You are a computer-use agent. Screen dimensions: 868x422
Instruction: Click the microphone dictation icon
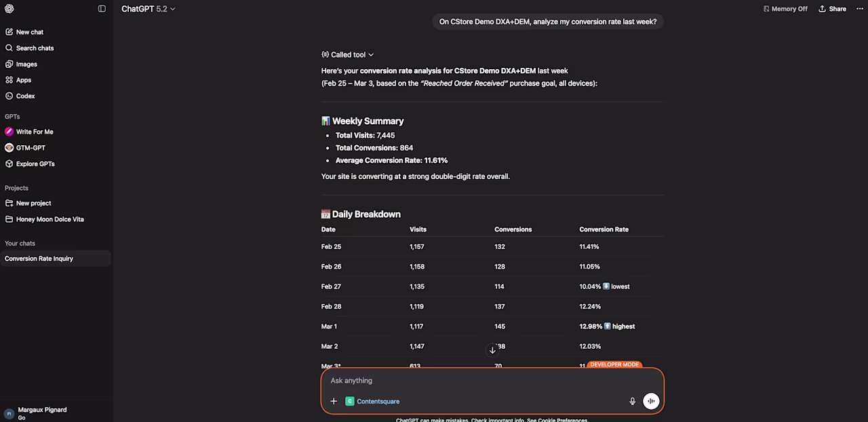[x=633, y=401]
